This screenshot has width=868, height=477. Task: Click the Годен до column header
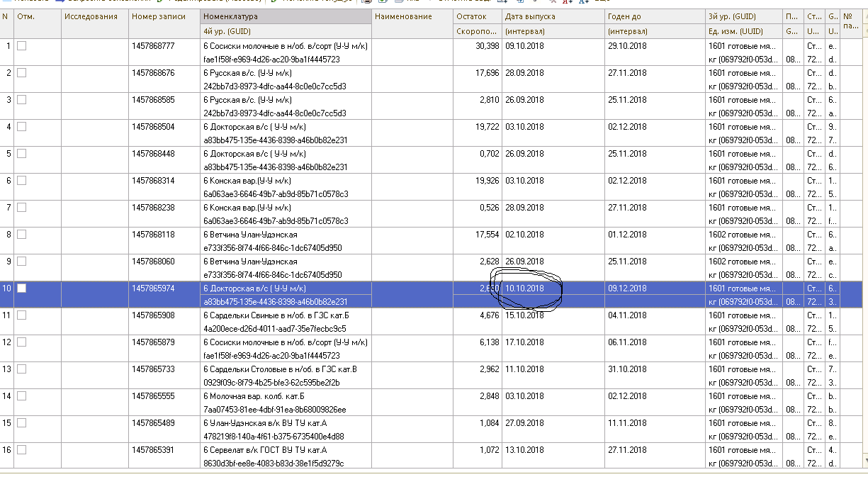(x=655, y=16)
